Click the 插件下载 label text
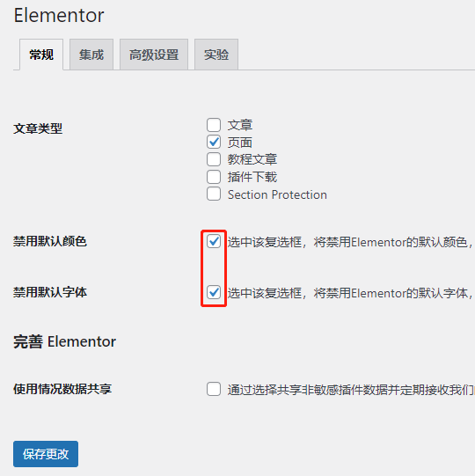The image size is (475, 476). coord(252,177)
